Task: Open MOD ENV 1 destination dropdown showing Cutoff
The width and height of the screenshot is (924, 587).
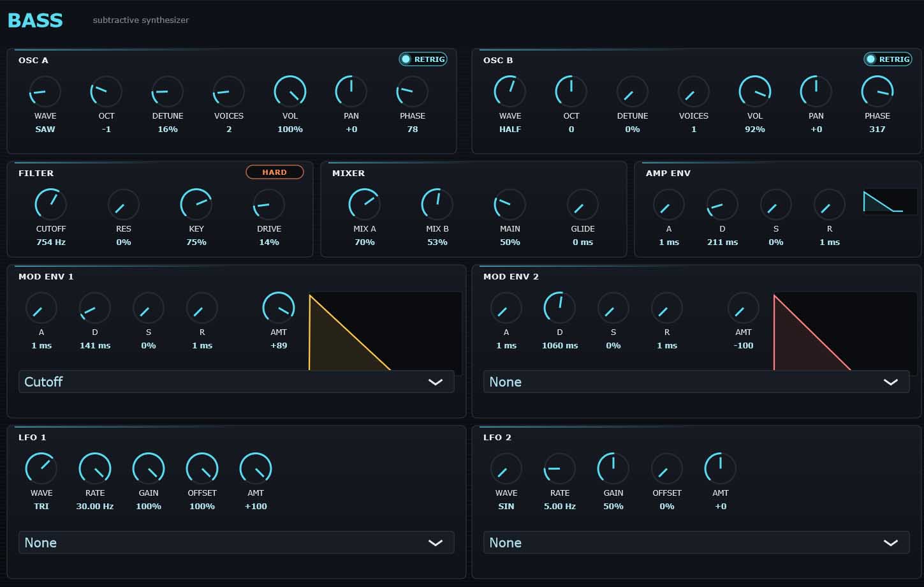Action: tap(237, 382)
